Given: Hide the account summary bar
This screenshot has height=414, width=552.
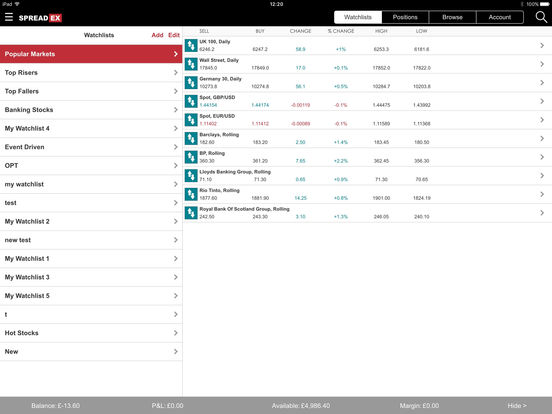Looking at the screenshot, I should 517,406.
